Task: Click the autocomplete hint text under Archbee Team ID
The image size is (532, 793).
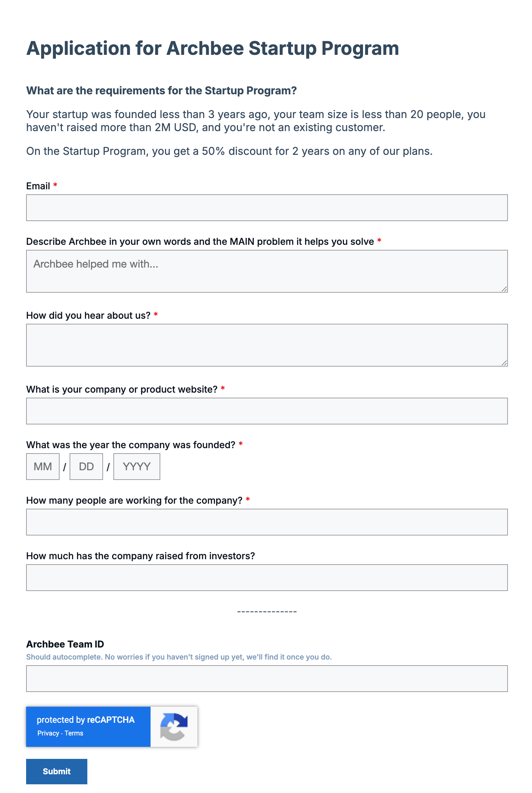Action: coord(179,657)
